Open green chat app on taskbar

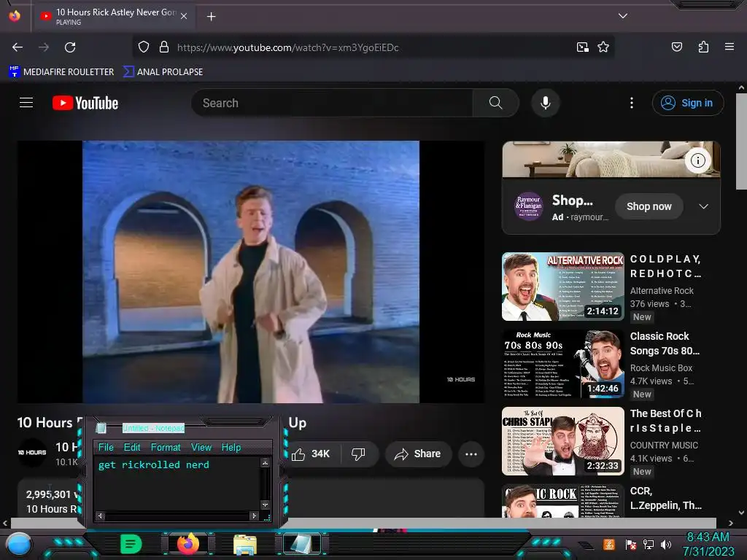click(x=131, y=544)
